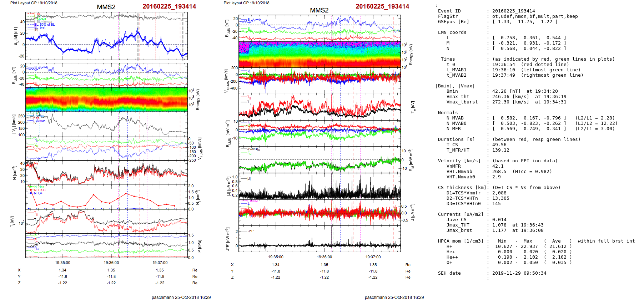The height and width of the screenshot is (300, 644).
Task: Click the electron energy spectrogram in the right plot
Action: tap(320, 55)
